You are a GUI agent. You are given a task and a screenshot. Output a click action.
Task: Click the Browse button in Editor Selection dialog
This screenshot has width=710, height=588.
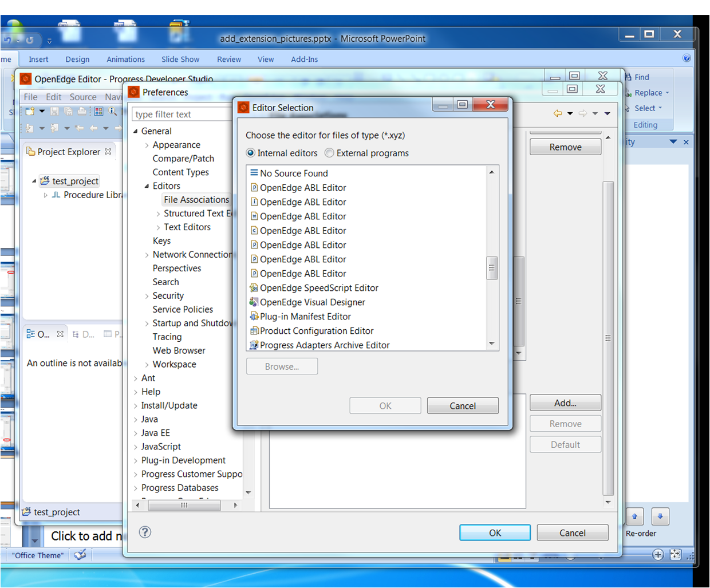point(282,366)
